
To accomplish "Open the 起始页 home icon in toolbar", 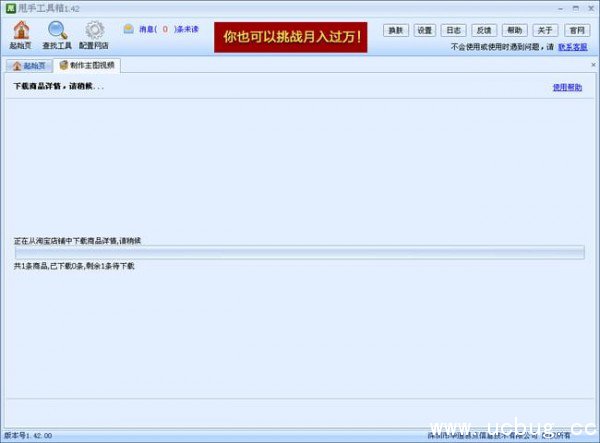I will point(21,30).
